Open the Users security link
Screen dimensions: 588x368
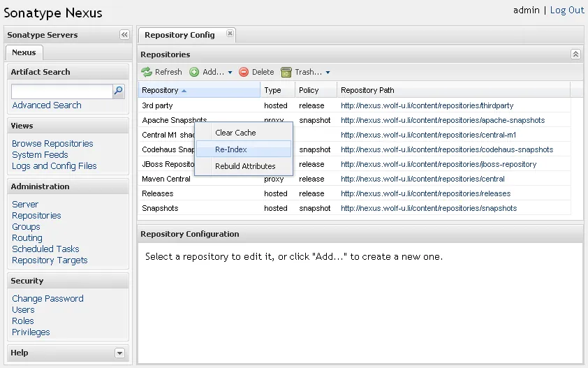[x=23, y=310]
